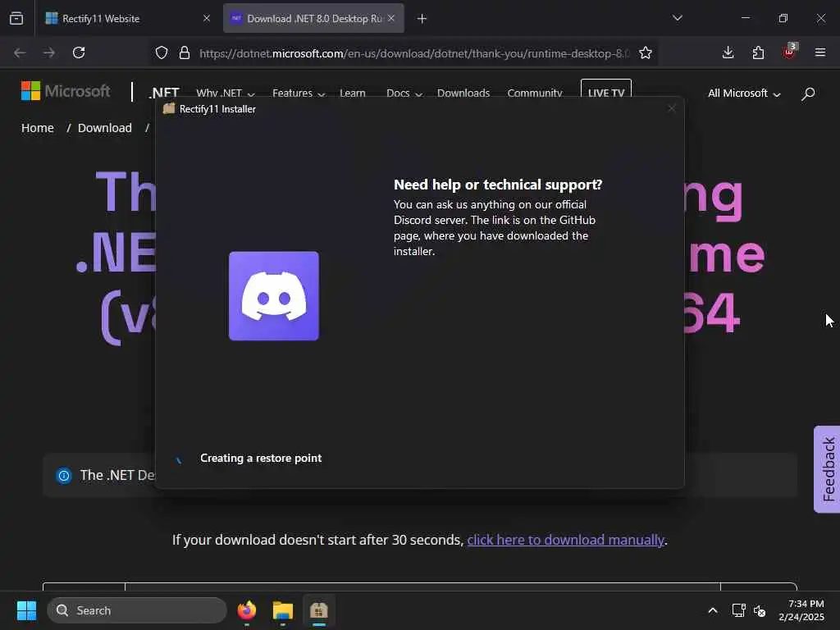Go back to previous page
The image size is (840, 630).
20,52
